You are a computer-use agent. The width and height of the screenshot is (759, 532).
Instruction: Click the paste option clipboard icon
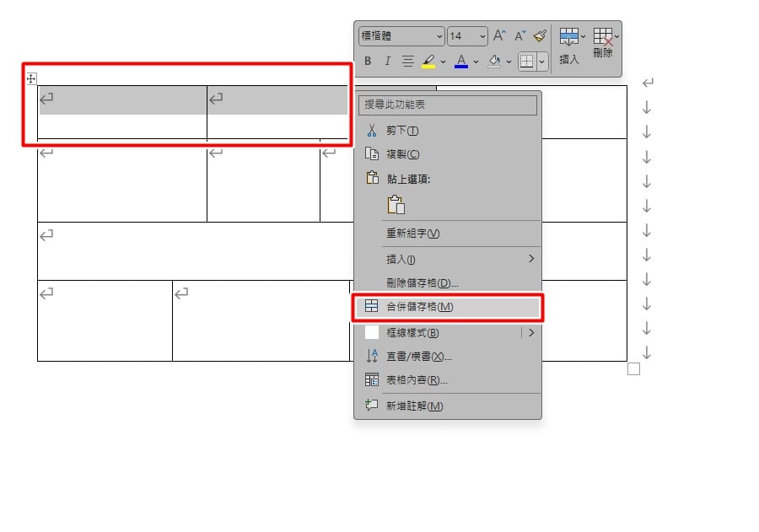click(x=396, y=205)
